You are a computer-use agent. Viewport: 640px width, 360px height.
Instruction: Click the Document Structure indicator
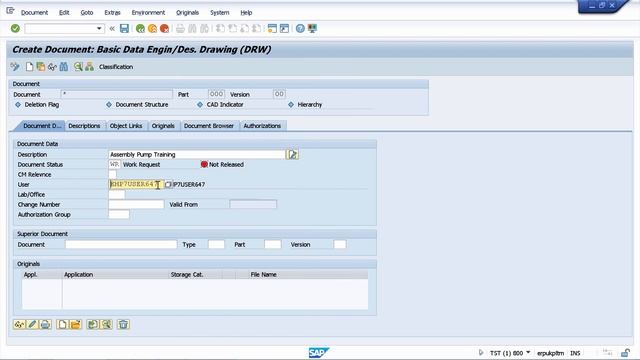[x=137, y=104]
